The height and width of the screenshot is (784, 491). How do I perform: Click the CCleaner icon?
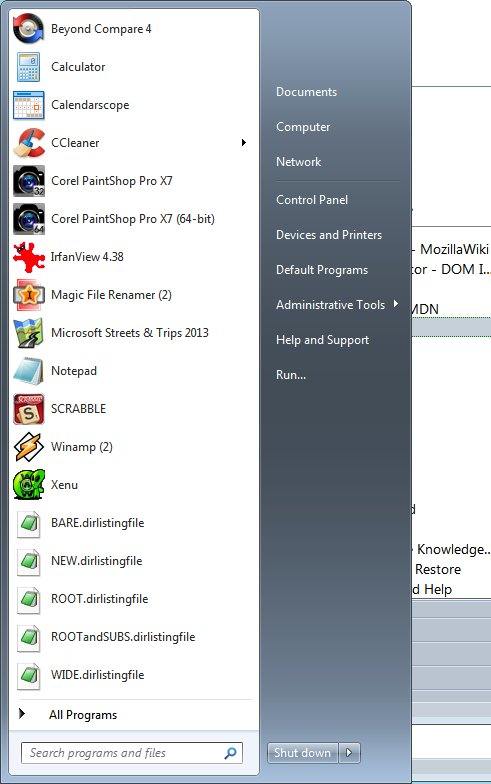28,142
